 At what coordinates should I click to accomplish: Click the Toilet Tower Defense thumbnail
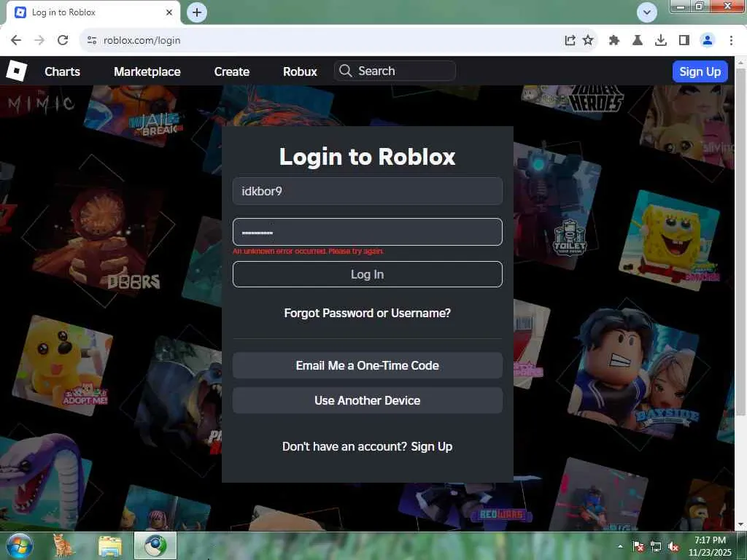tap(557, 207)
